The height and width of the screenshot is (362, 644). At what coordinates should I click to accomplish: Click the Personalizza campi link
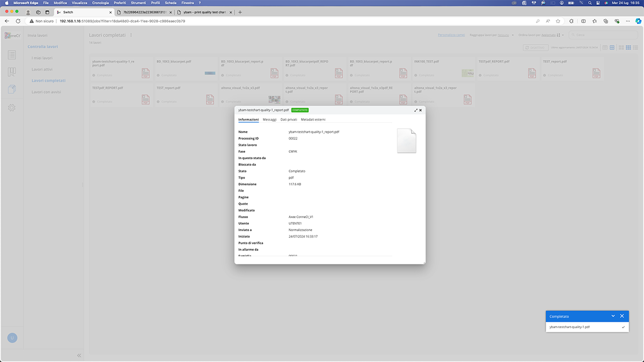coord(451,35)
